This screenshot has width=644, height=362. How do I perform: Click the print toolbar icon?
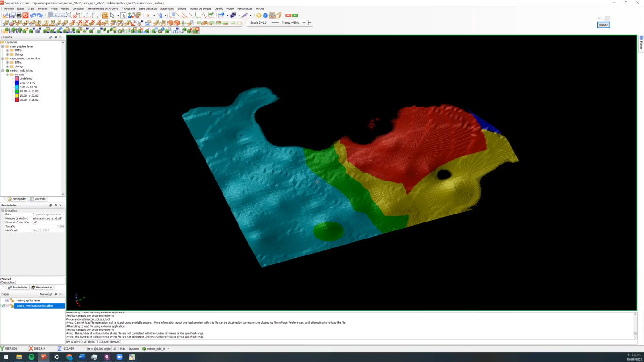point(19,16)
